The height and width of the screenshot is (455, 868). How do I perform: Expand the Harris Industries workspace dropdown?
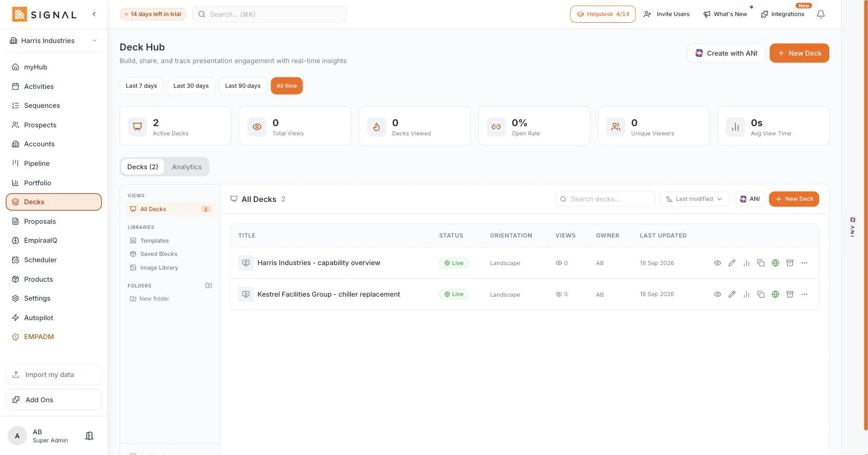(54, 41)
